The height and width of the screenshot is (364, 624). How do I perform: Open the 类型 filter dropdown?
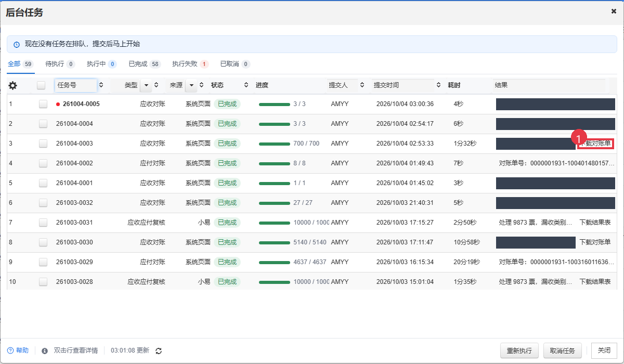pyautogui.click(x=146, y=85)
